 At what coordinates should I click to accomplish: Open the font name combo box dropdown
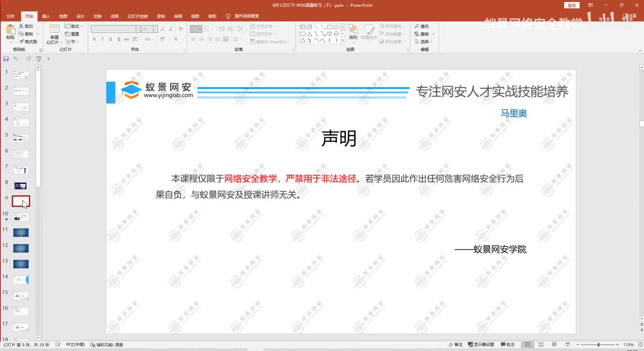click(138, 29)
